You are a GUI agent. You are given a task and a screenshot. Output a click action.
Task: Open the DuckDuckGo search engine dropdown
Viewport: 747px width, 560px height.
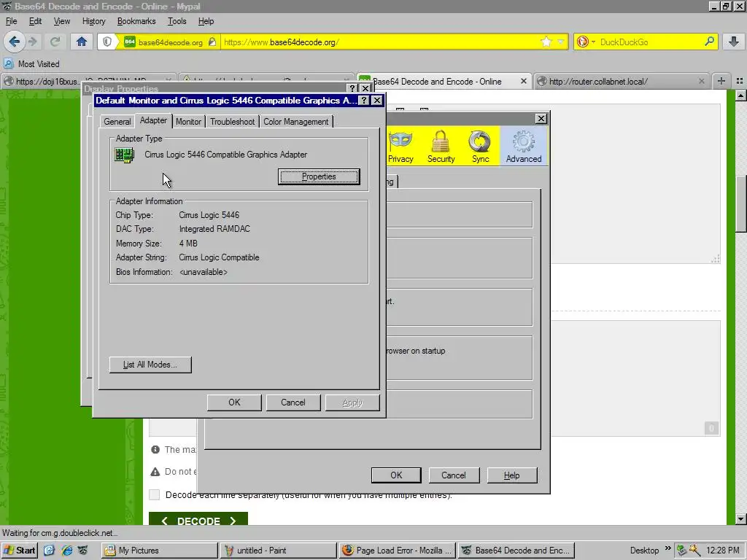pos(586,42)
